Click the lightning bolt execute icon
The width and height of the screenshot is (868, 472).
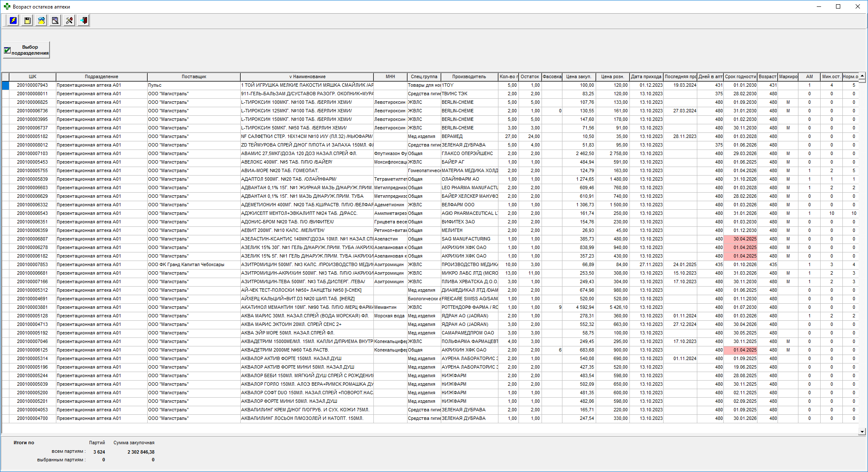(x=13, y=21)
